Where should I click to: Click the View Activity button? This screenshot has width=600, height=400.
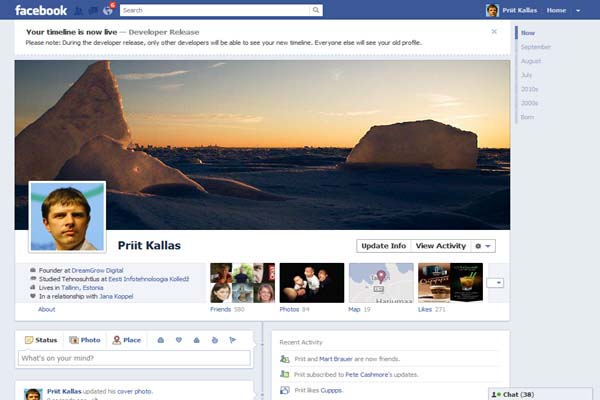coord(440,246)
